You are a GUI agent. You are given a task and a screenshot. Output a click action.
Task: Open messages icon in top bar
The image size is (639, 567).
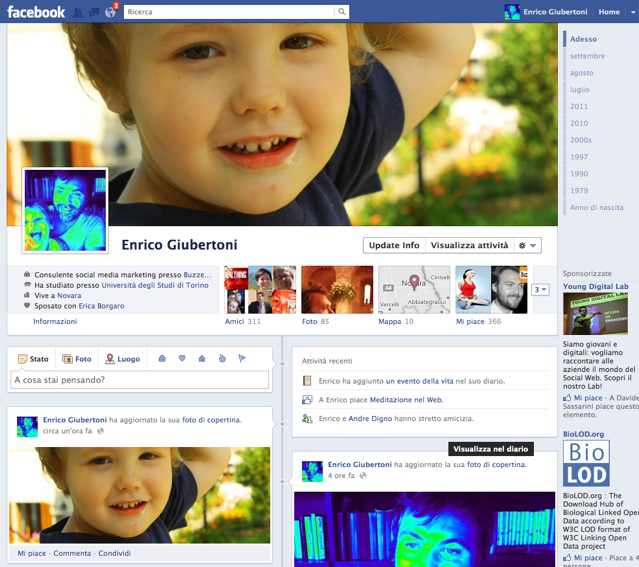(x=94, y=13)
